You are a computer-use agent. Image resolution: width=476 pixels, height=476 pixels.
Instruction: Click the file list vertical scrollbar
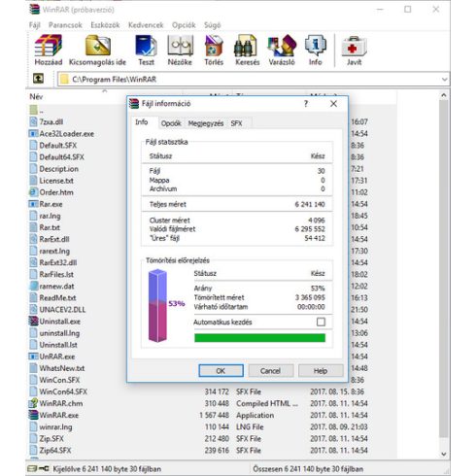444,268
